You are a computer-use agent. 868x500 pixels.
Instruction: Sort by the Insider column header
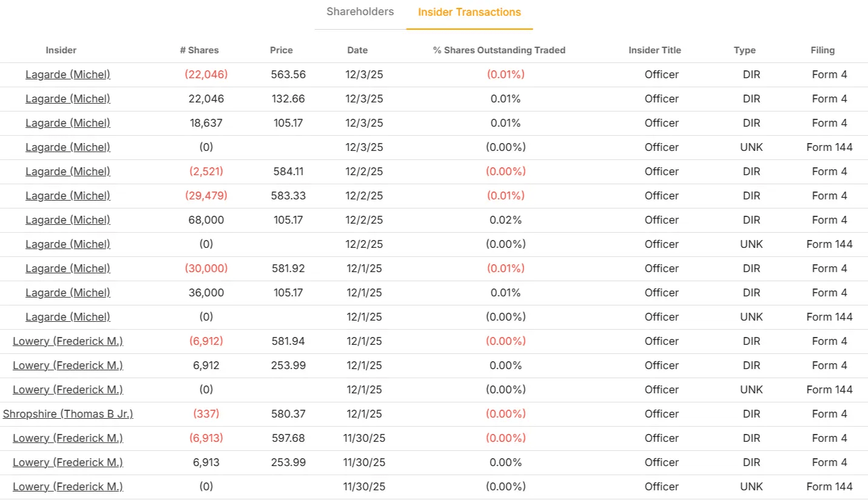pos(61,50)
